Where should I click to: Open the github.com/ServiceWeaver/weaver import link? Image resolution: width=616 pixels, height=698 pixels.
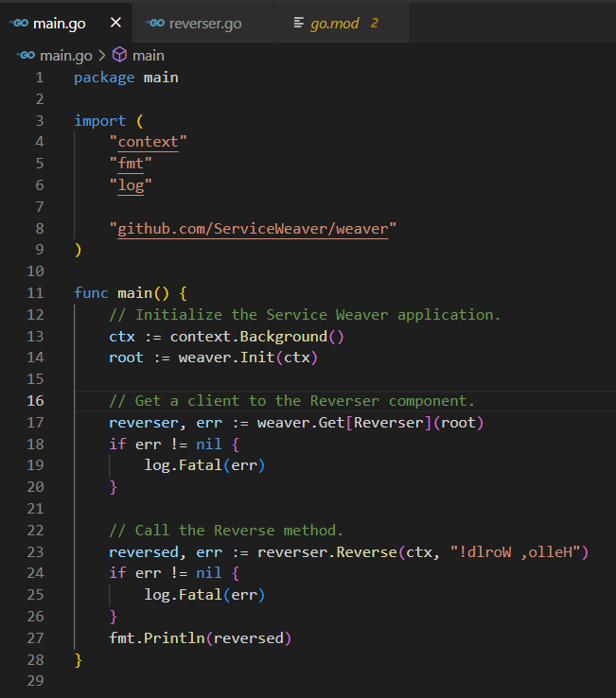click(x=253, y=228)
